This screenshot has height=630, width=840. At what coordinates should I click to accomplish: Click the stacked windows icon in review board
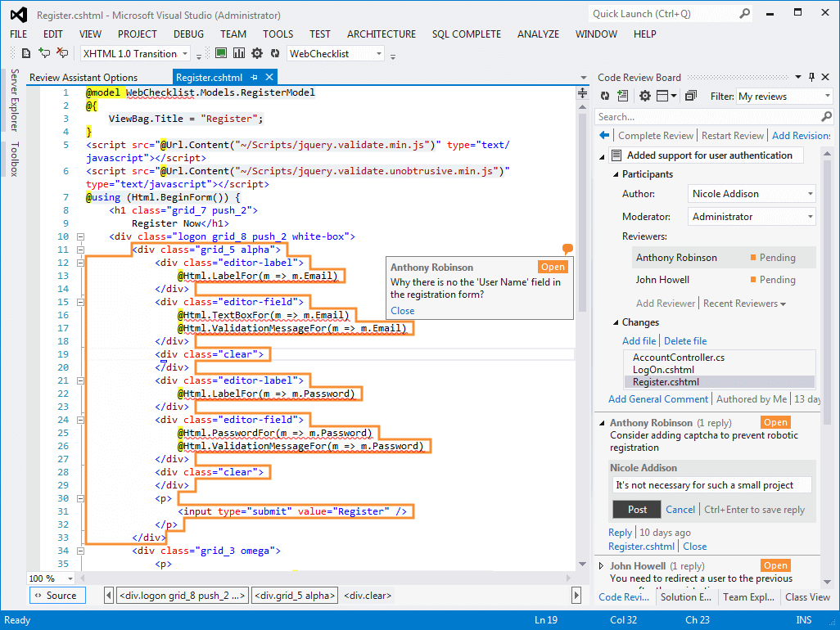pos(691,96)
